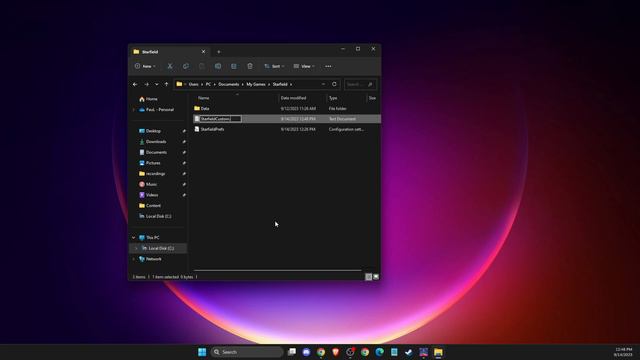This screenshot has height=360, width=640.
Task: Click the Share icon in toolbar
Action: coord(233,66)
